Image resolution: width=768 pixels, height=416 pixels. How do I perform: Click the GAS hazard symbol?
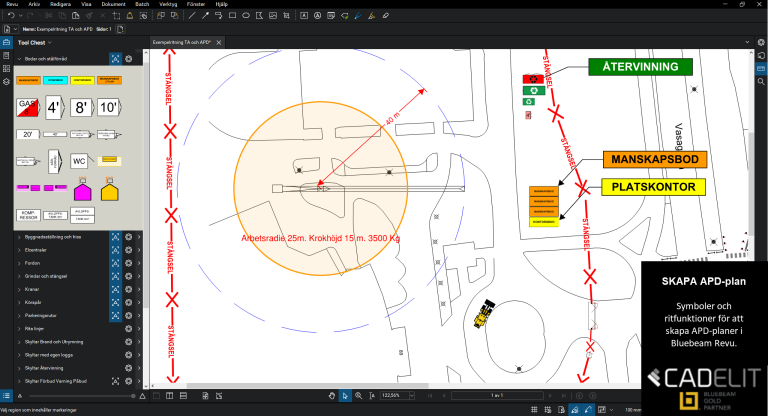(x=27, y=106)
